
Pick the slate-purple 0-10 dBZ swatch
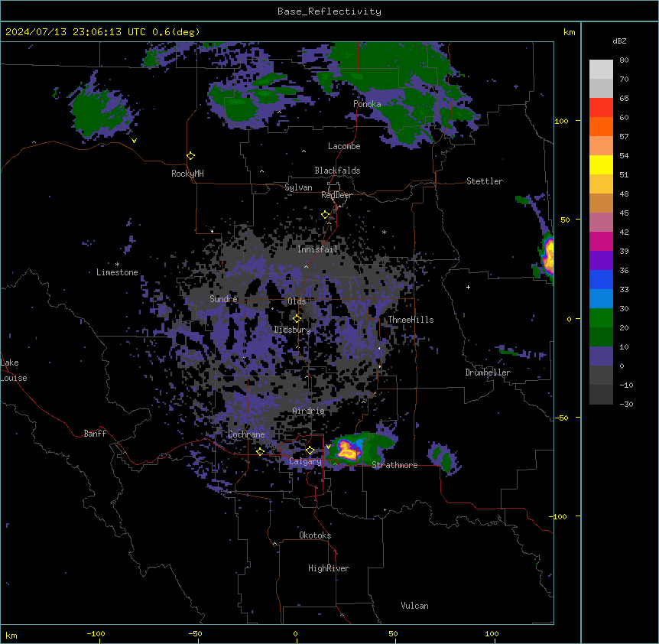click(x=601, y=356)
